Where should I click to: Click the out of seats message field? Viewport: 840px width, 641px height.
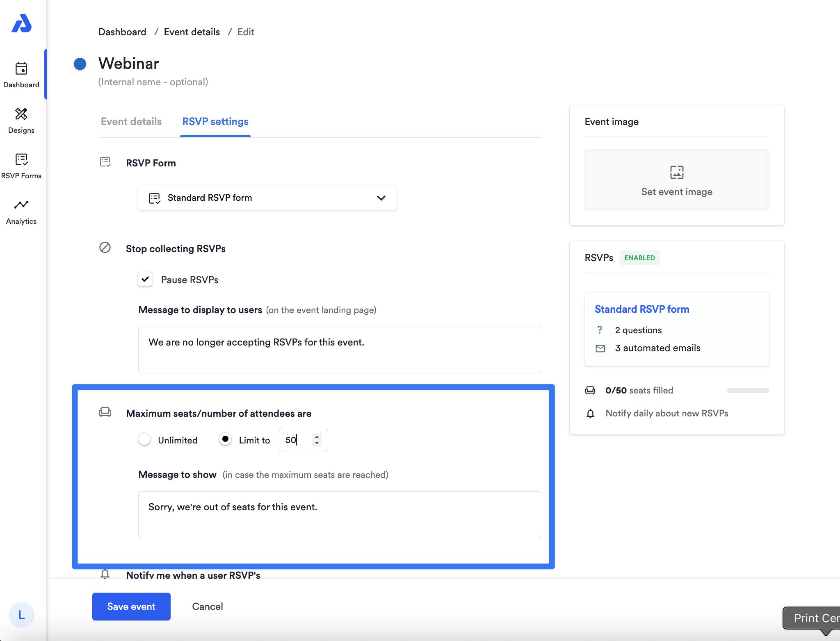pyautogui.click(x=340, y=514)
